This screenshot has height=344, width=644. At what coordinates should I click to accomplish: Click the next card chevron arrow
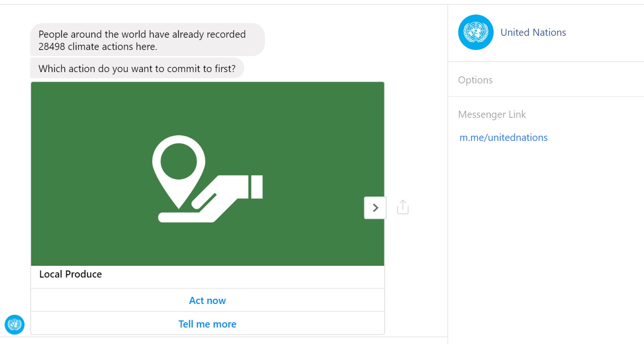pos(375,208)
